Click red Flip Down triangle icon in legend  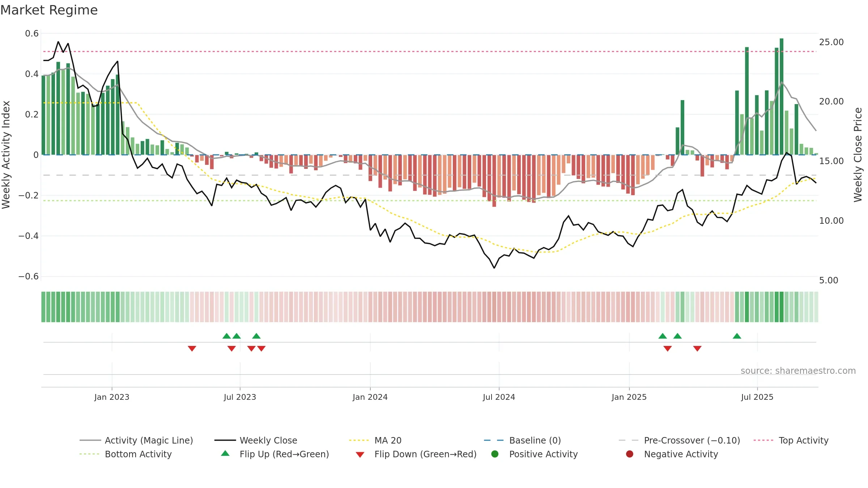pyautogui.click(x=360, y=455)
